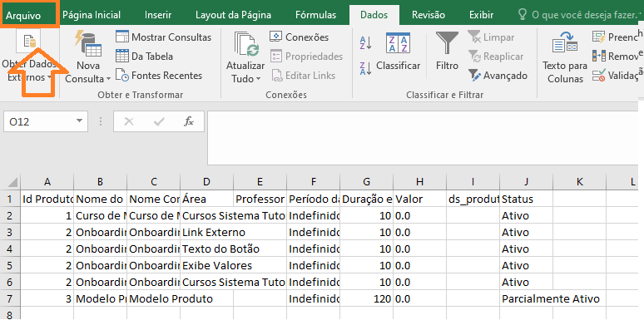Sort descending with Z to A icon
This screenshot has height=325, width=644.
click(x=365, y=68)
